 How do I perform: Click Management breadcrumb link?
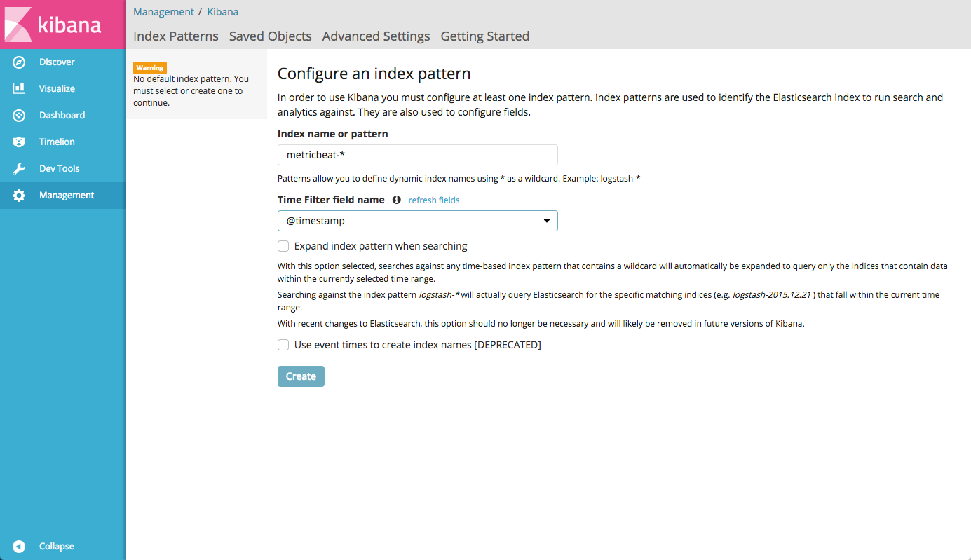coord(164,12)
